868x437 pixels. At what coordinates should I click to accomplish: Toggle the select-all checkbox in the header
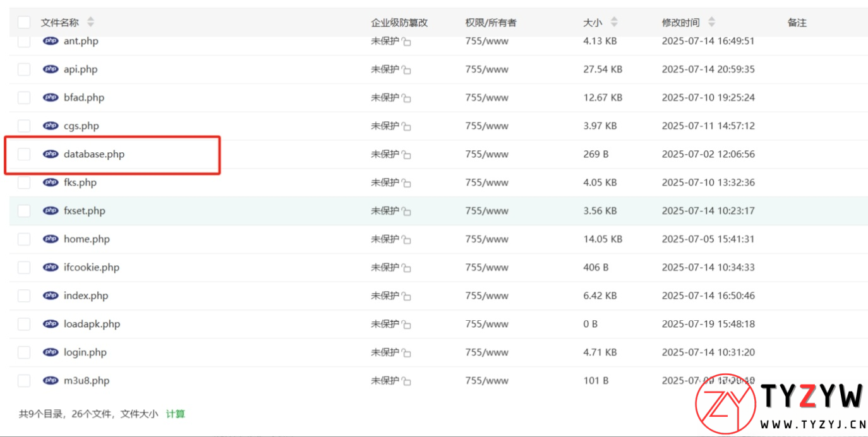pyautogui.click(x=24, y=21)
